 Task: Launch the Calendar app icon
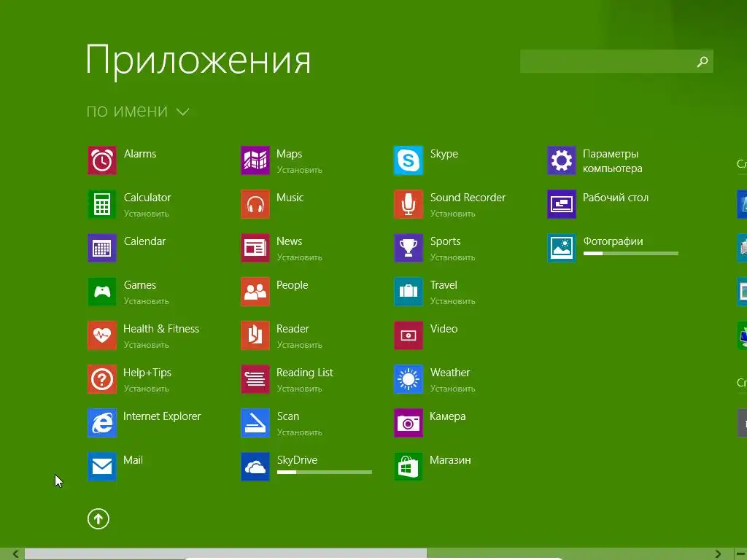coord(102,248)
